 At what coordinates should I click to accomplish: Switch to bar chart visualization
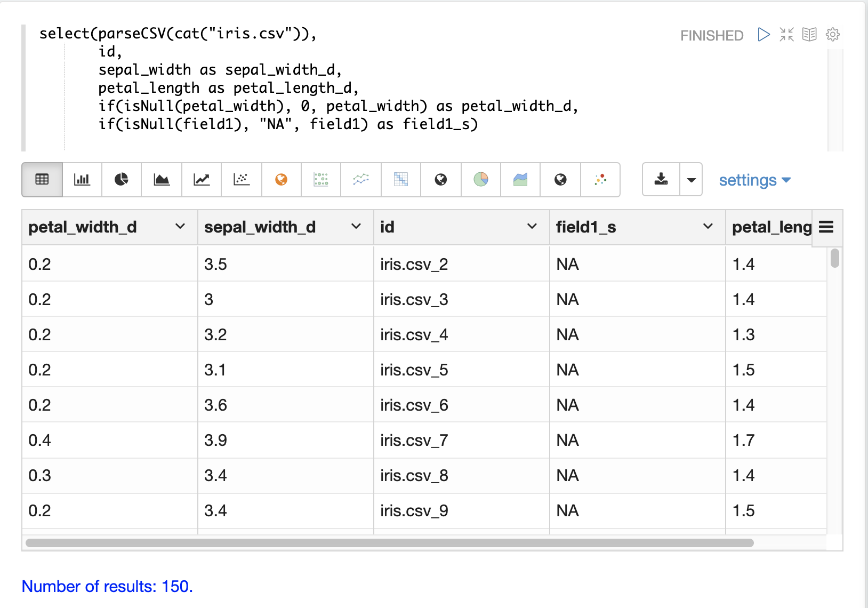coord(82,180)
